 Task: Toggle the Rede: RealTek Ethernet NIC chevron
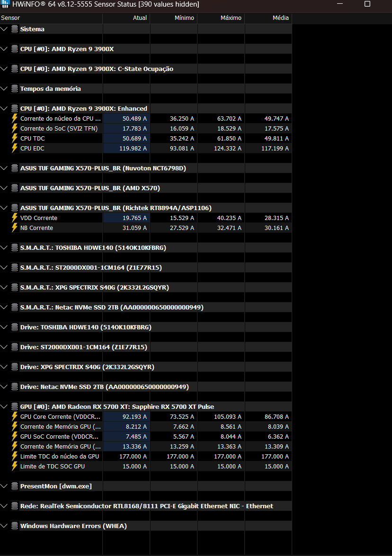4,506
